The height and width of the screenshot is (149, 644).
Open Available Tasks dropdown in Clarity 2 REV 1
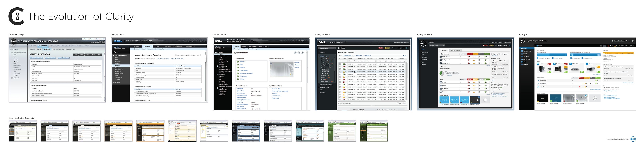click(348, 56)
